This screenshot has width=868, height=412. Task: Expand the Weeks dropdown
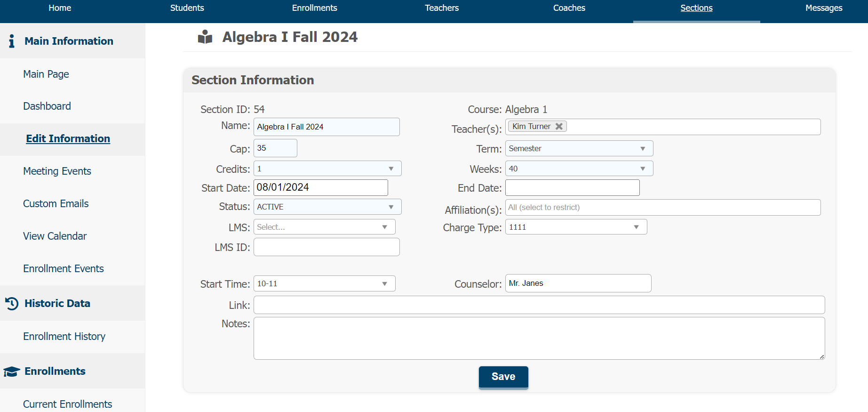579,169
